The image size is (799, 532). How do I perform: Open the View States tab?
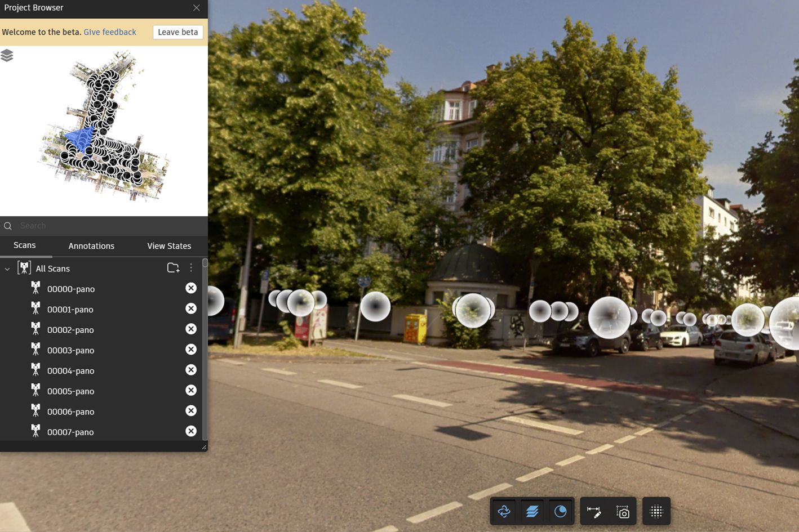(x=169, y=246)
